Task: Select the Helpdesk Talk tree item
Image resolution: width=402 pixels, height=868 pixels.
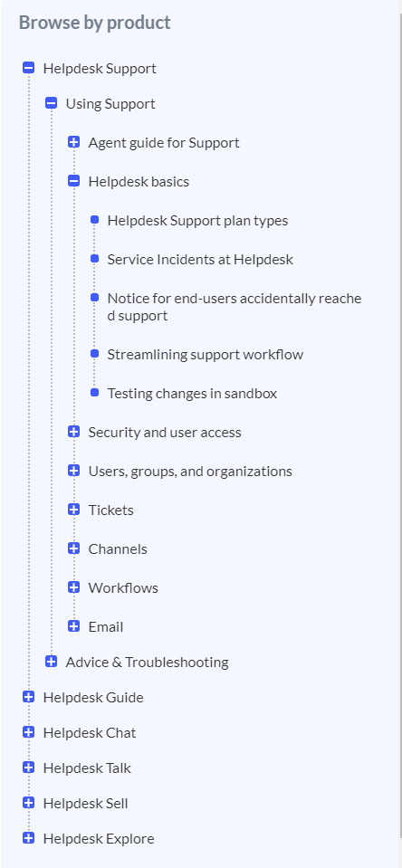Action: (87, 768)
